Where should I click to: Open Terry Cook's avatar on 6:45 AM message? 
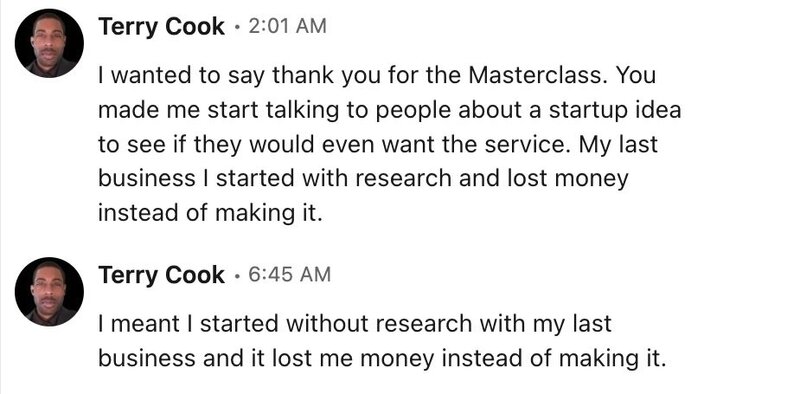point(49,291)
